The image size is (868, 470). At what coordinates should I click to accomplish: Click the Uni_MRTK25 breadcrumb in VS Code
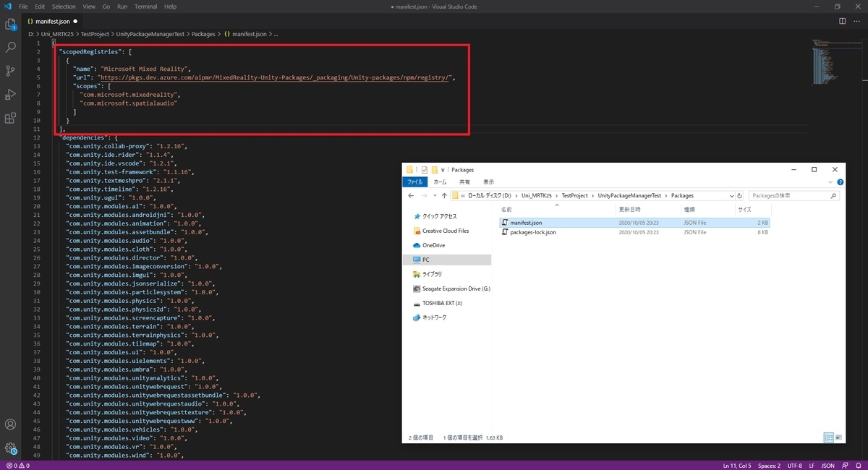[58, 34]
